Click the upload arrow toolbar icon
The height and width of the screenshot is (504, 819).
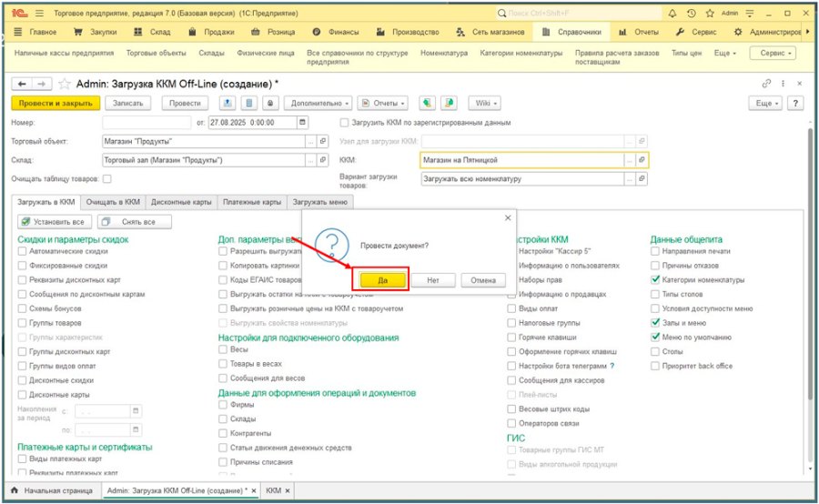tap(227, 104)
